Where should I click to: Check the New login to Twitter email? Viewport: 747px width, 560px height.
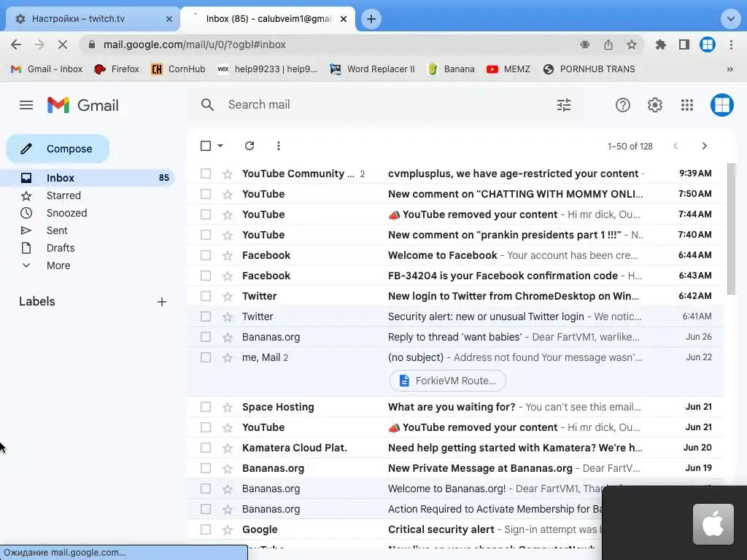pyautogui.click(x=206, y=296)
